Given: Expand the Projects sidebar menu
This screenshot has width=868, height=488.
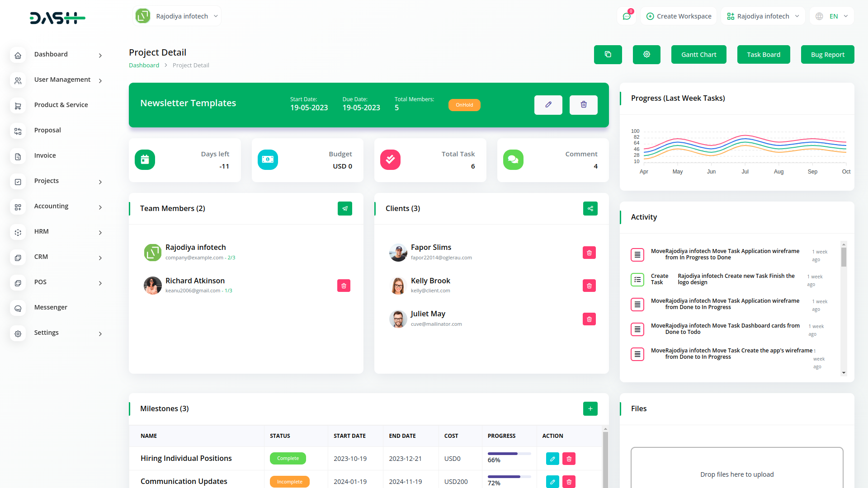Looking at the screenshot, I should [46, 181].
